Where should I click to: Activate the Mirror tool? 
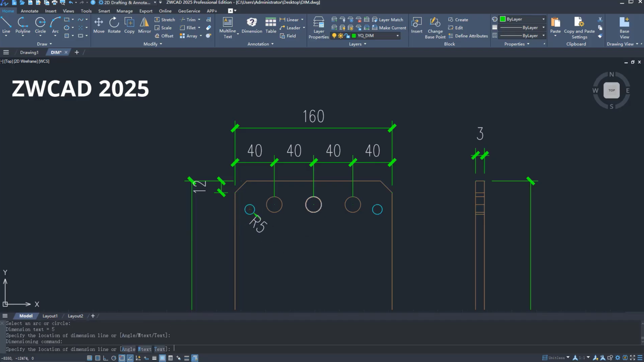(144, 25)
